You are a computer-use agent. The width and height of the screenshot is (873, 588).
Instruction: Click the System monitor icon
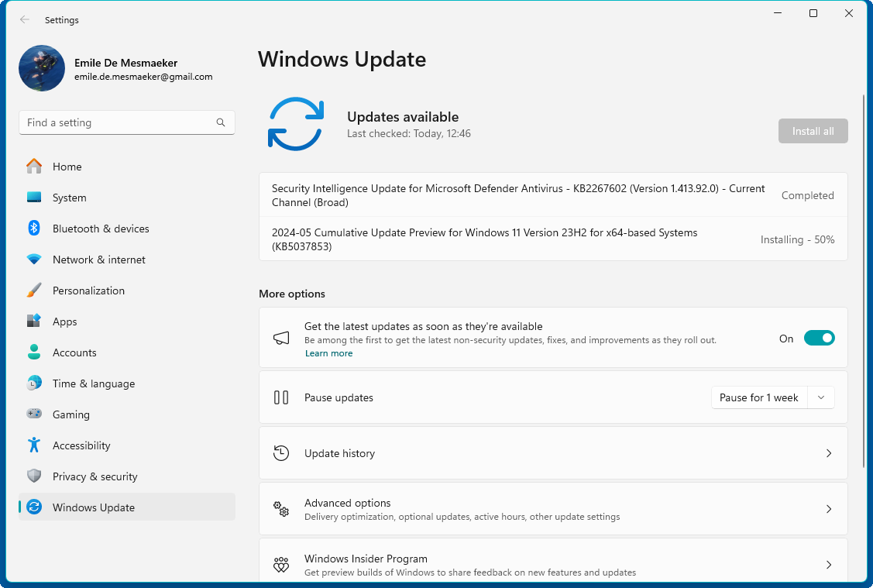point(34,197)
